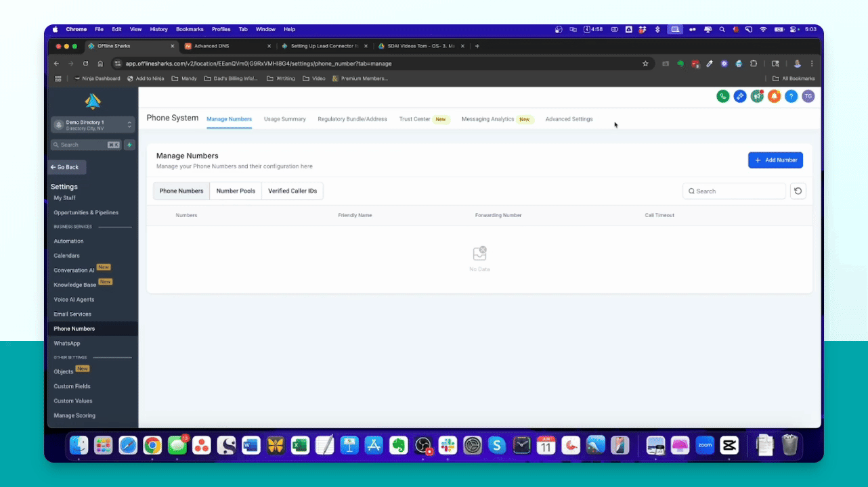This screenshot has height=487, width=868.
Task: Open the orange notifications bell icon
Action: (774, 96)
